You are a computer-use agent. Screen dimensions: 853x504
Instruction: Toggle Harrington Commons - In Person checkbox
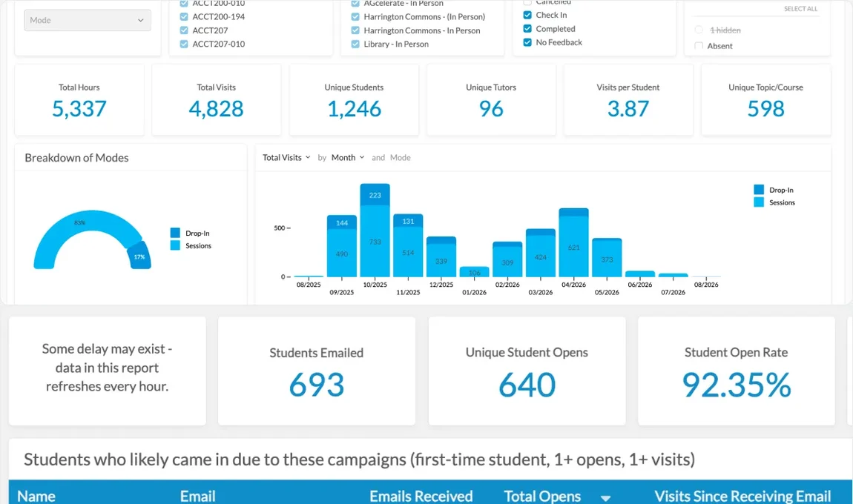point(355,30)
